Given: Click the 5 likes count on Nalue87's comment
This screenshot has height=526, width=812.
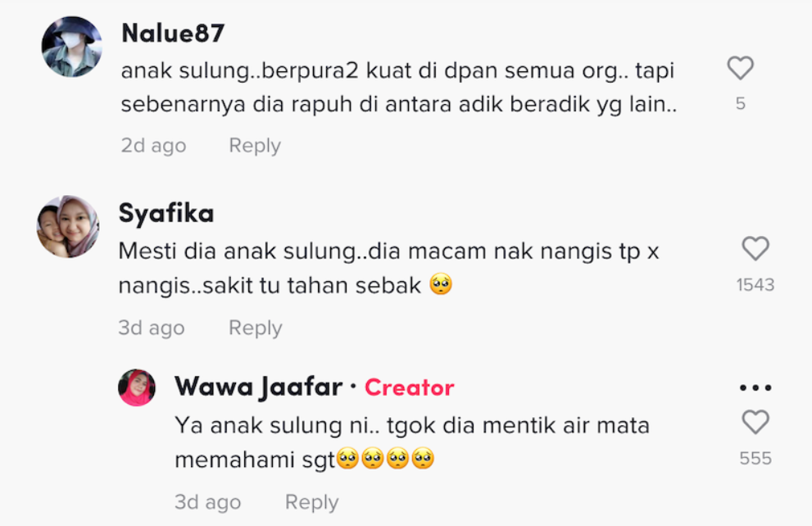Looking at the screenshot, I should click(741, 103).
